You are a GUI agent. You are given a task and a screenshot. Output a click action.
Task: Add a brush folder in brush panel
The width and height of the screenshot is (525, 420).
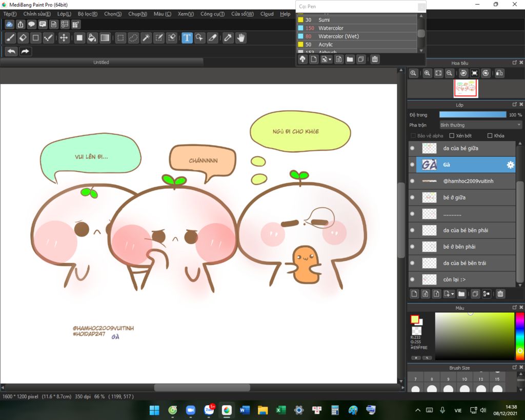[x=350, y=59]
